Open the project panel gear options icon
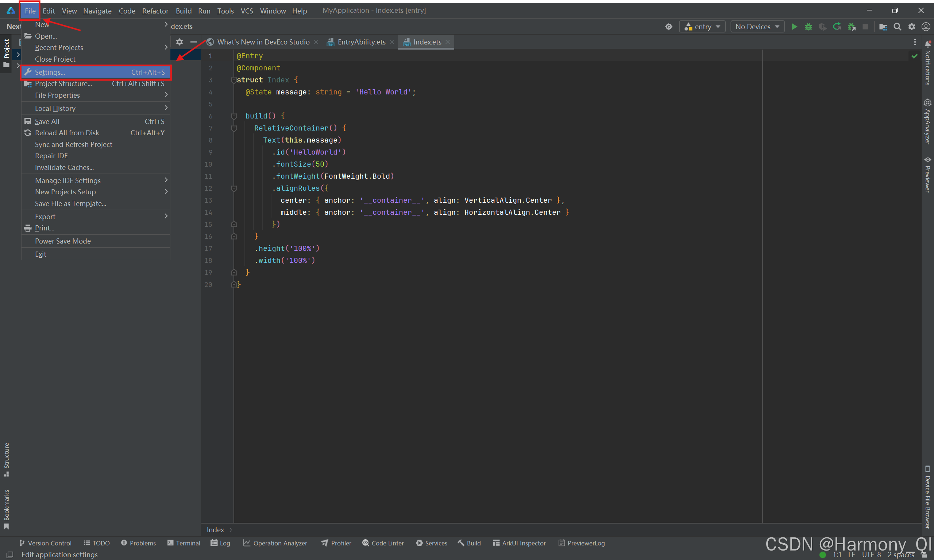This screenshot has width=934, height=560. (x=180, y=42)
